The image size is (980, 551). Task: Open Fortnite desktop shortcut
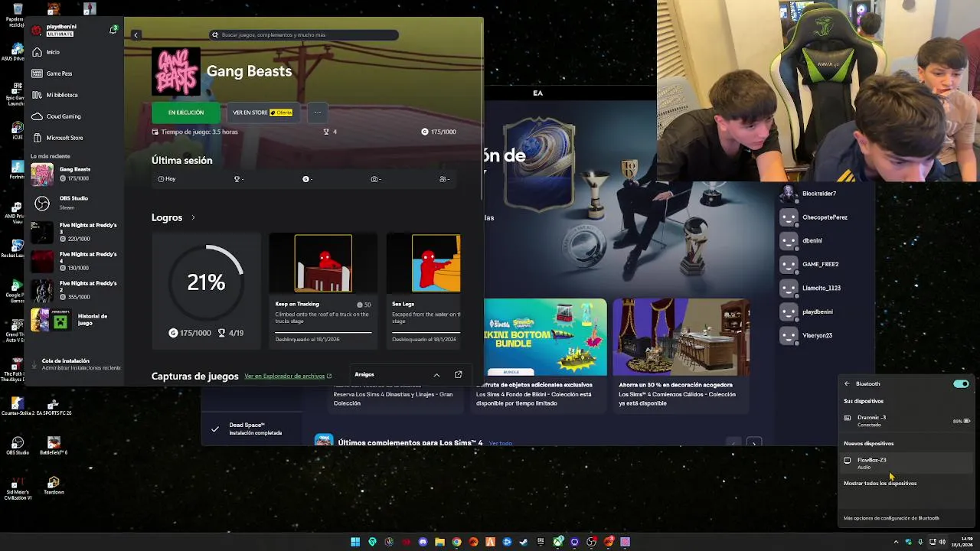pyautogui.click(x=18, y=170)
